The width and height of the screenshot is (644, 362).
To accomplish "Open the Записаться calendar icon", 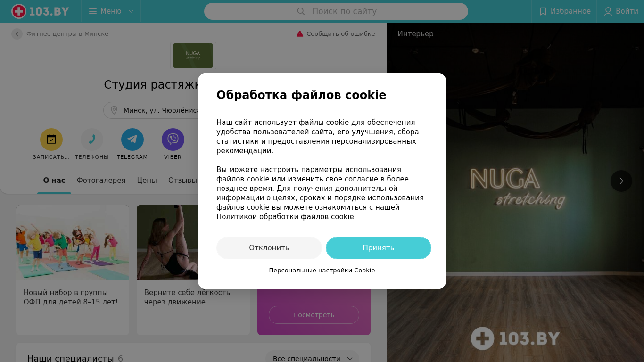I will point(51,140).
